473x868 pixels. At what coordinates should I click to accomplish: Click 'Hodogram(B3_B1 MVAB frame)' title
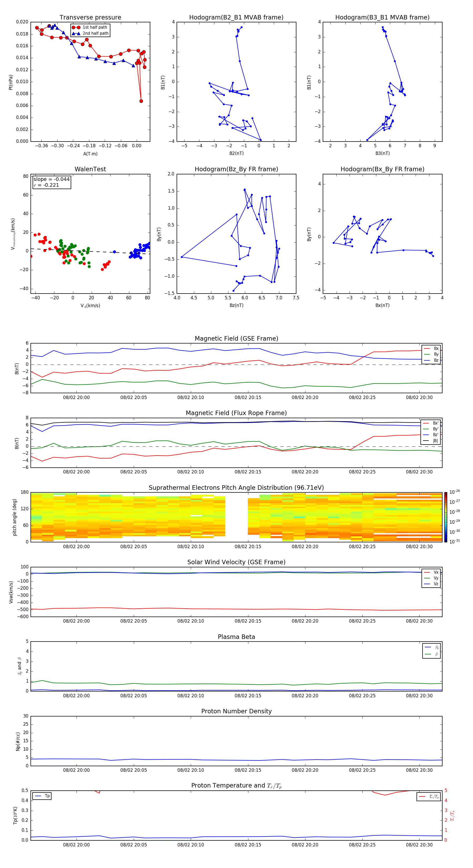(382, 18)
